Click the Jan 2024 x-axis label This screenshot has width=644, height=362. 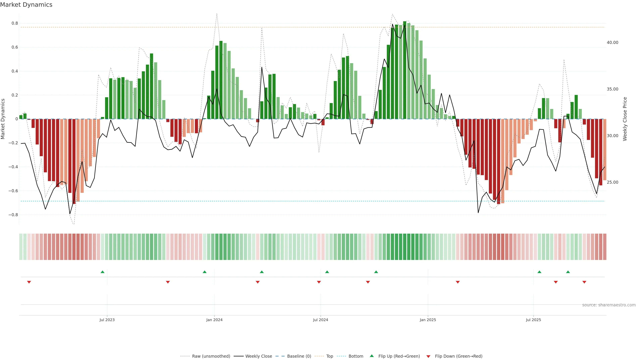click(214, 320)
